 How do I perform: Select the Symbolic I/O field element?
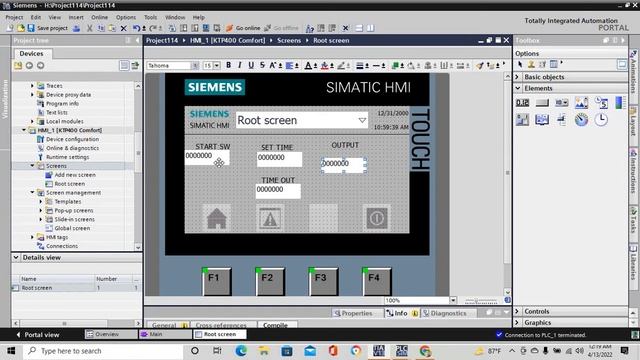562,102
